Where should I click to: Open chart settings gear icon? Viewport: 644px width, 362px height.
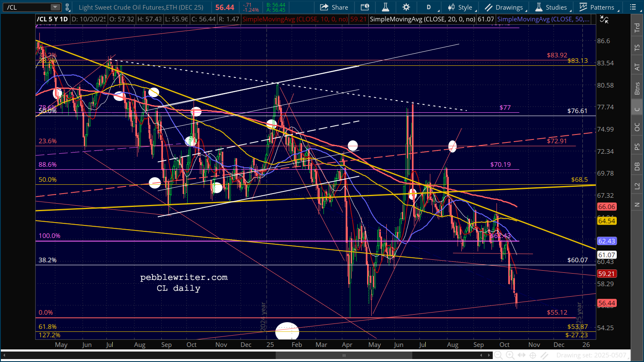(x=406, y=7)
